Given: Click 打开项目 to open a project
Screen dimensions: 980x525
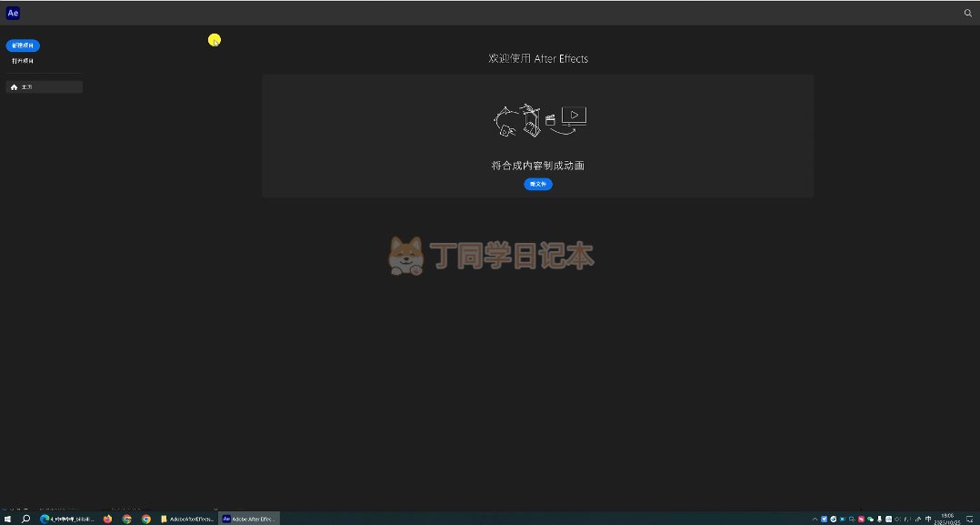Looking at the screenshot, I should (23, 61).
